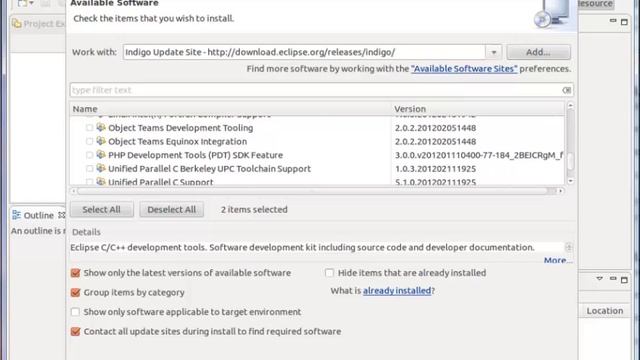
Task: Click horizontal scrollbar right arrow
Action: tap(560, 191)
